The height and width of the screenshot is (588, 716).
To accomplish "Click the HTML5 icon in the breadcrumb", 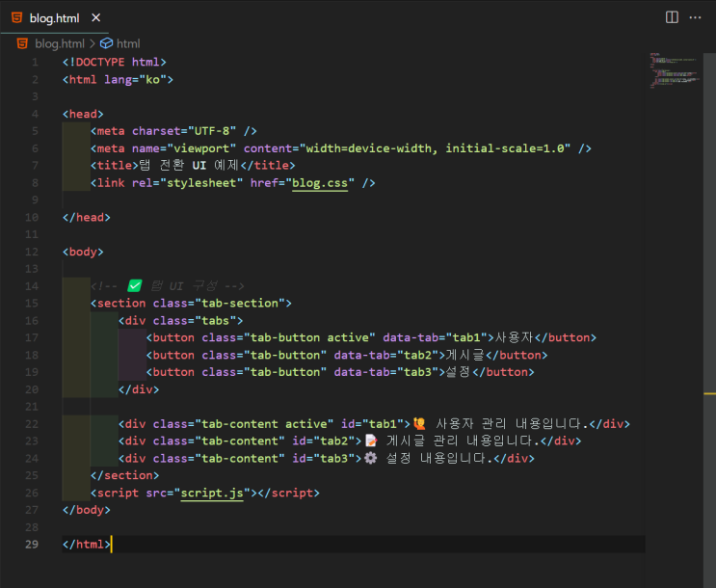I will (22, 43).
